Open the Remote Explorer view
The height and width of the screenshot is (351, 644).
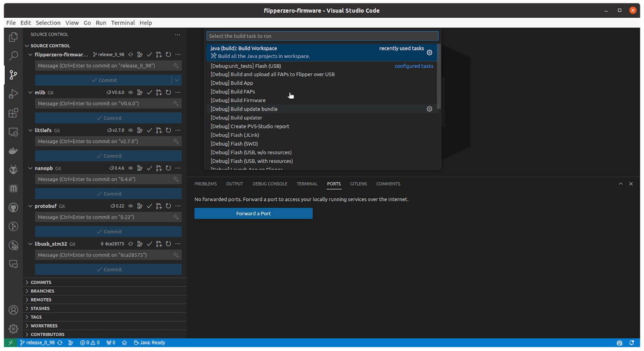click(x=13, y=132)
